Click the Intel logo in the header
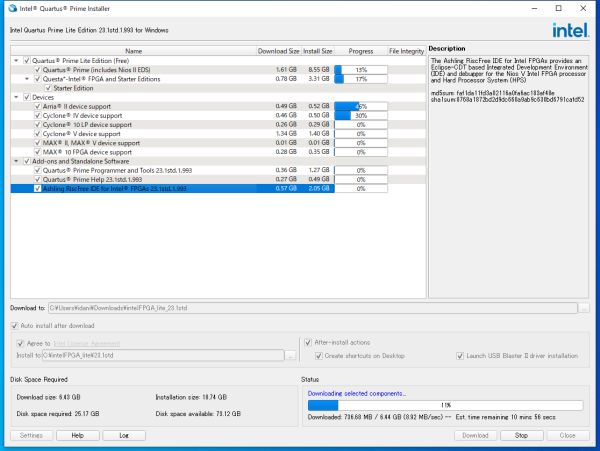This screenshot has width=600, height=451. tap(570, 30)
